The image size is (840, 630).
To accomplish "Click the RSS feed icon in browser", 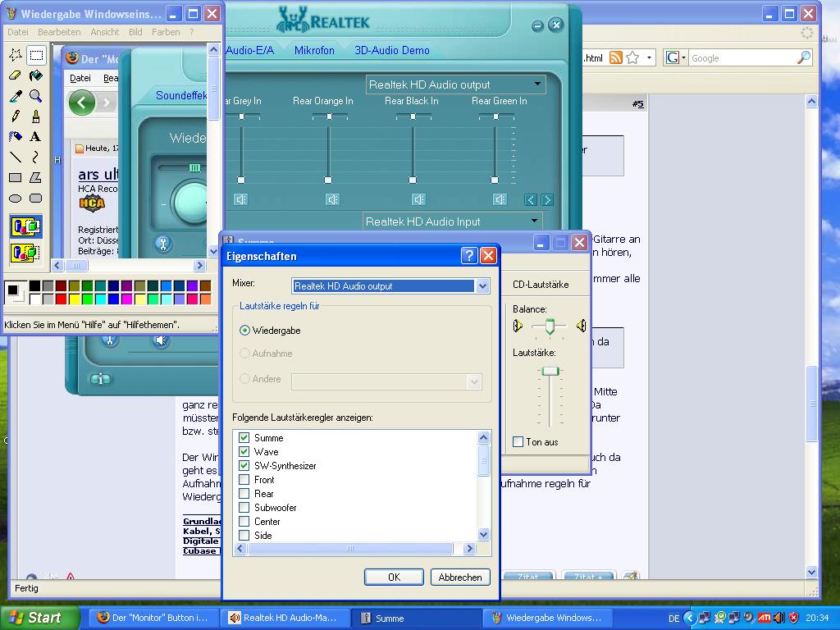I will (x=616, y=57).
